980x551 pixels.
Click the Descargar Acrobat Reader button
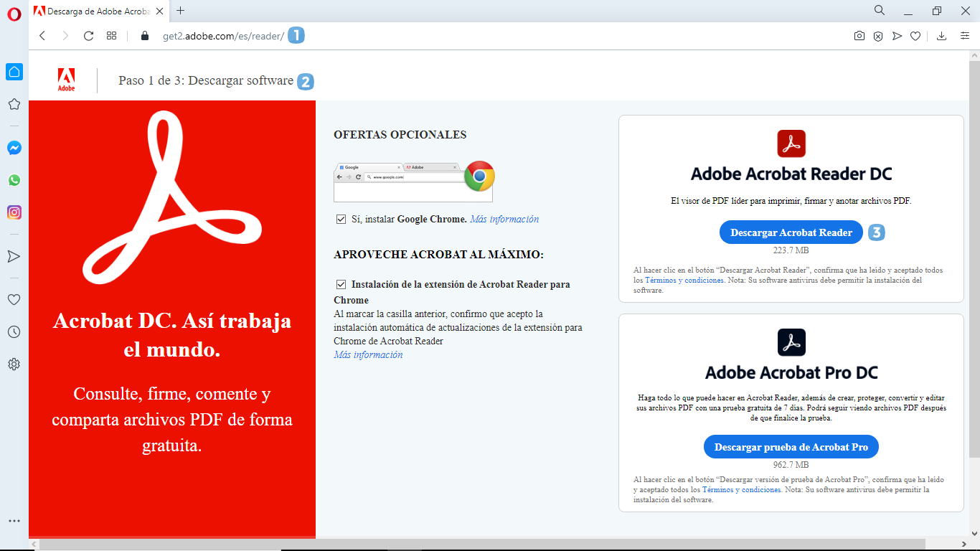pos(791,232)
